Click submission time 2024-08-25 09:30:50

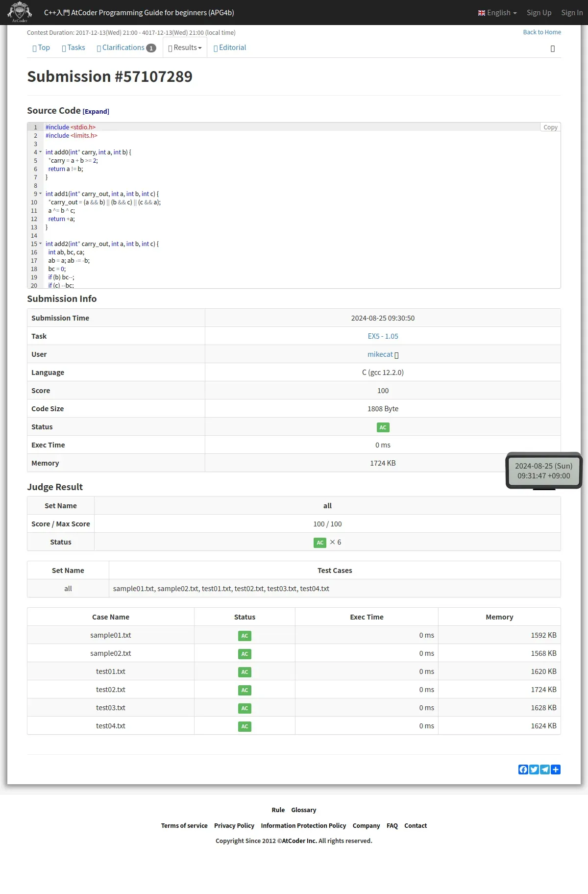(x=383, y=318)
